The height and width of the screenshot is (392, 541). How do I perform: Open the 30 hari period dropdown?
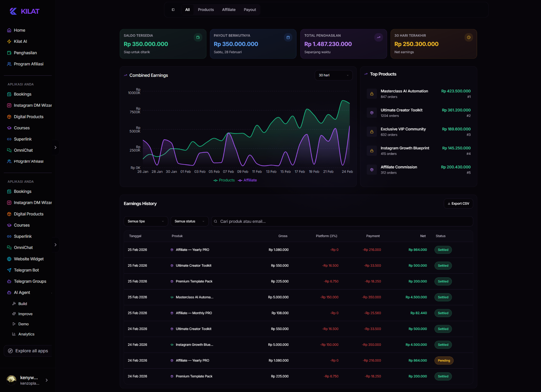pyautogui.click(x=333, y=75)
